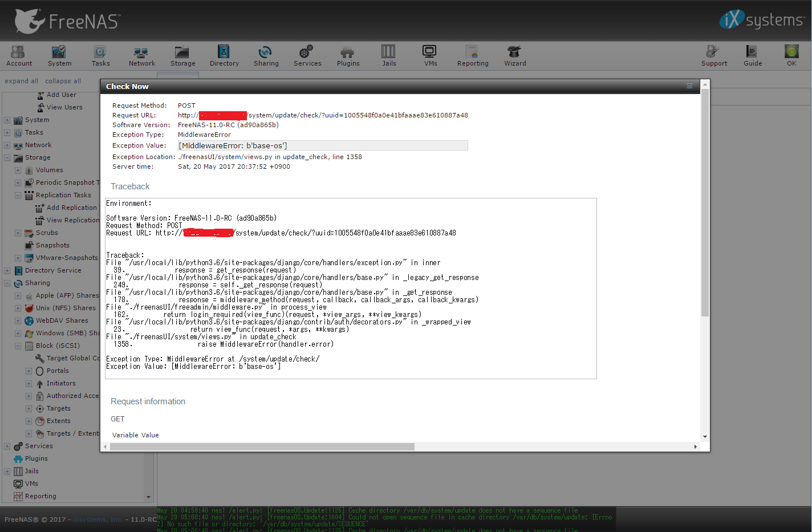Click inside the Traceback text area

351,289
